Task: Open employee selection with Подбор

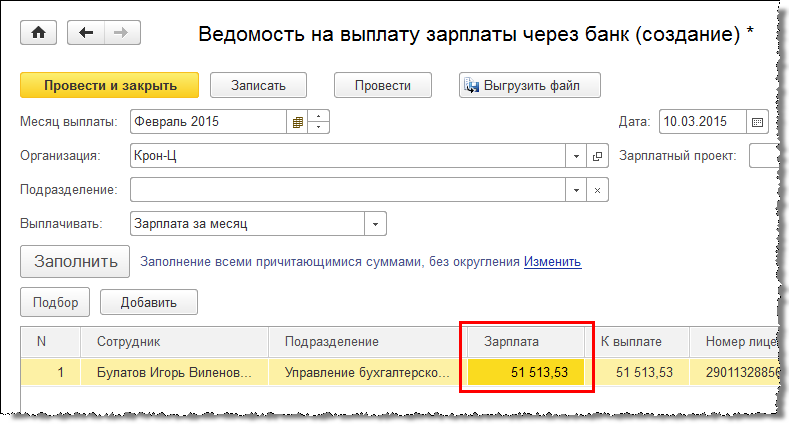Action: click(x=55, y=302)
